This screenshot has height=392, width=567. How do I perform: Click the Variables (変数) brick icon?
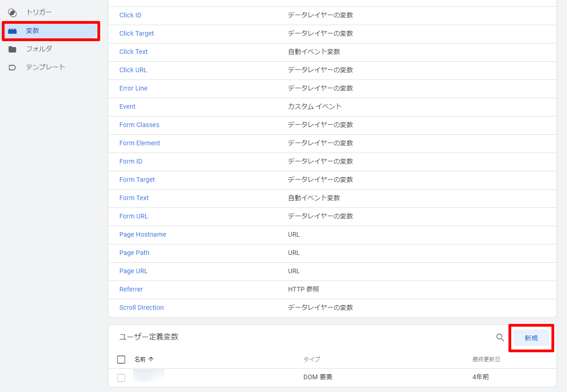pos(12,31)
